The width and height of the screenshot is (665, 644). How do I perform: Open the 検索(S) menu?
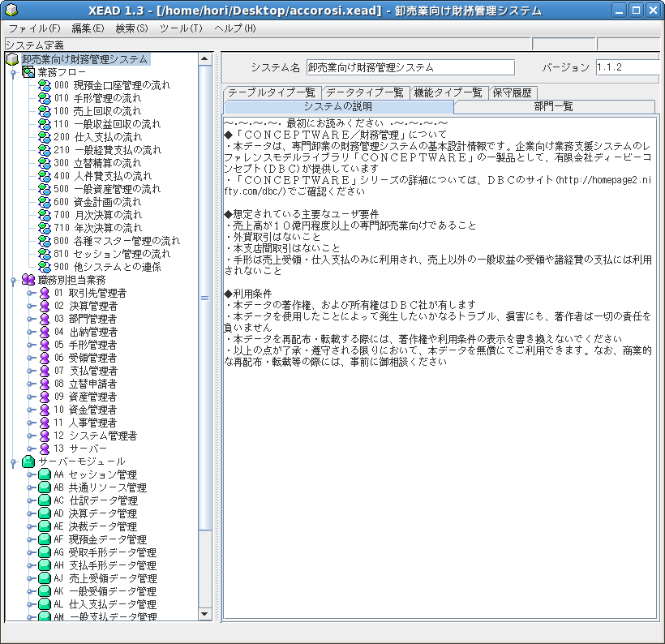point(132,28)
